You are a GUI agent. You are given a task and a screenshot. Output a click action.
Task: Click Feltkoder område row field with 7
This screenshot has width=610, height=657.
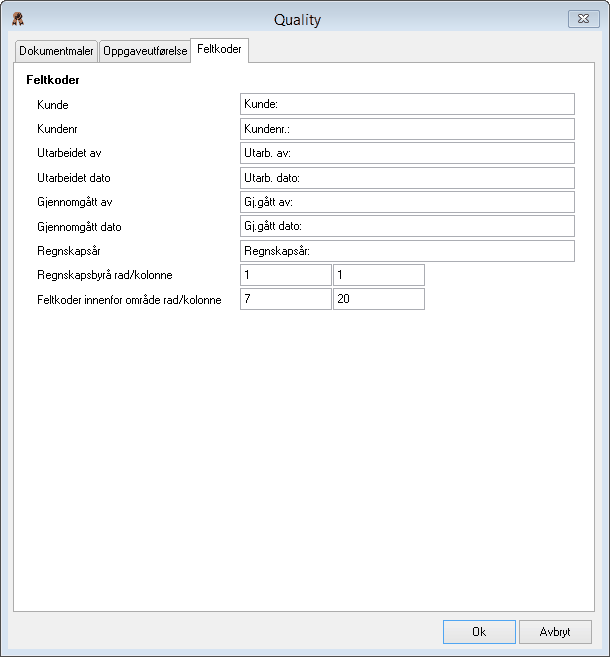point(286,299)
